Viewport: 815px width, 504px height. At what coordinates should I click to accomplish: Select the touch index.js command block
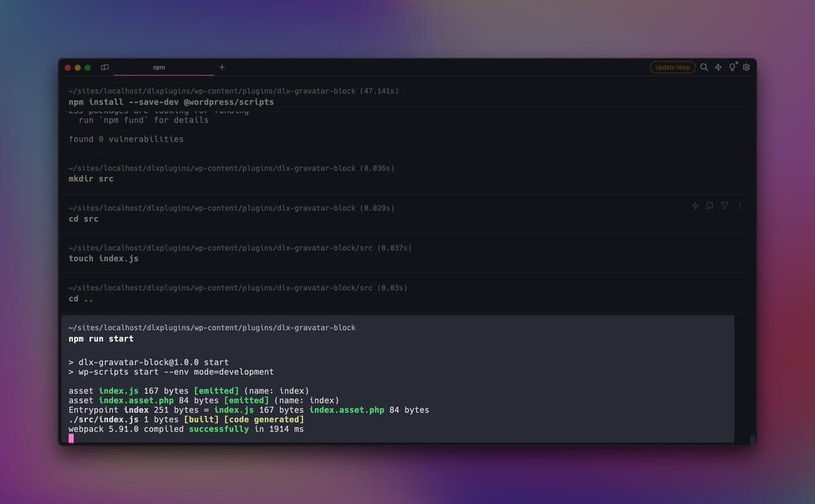pyautogui.click(x=103, y=259)
